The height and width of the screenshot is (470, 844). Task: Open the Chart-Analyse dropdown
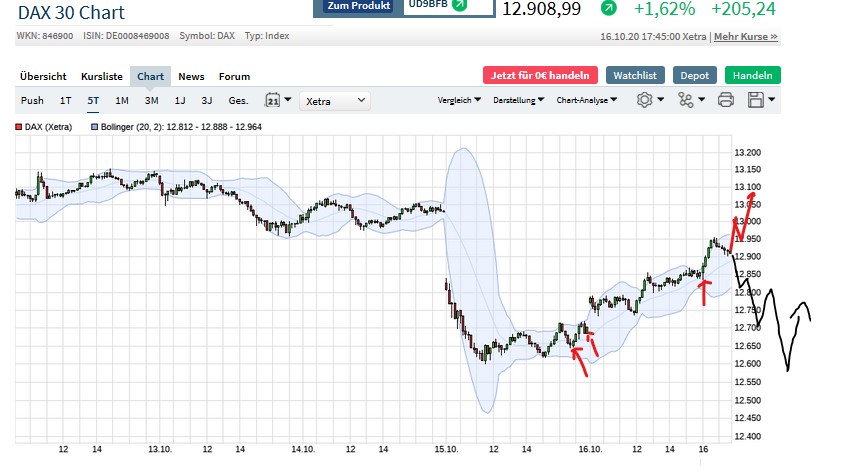pos(586,100)
